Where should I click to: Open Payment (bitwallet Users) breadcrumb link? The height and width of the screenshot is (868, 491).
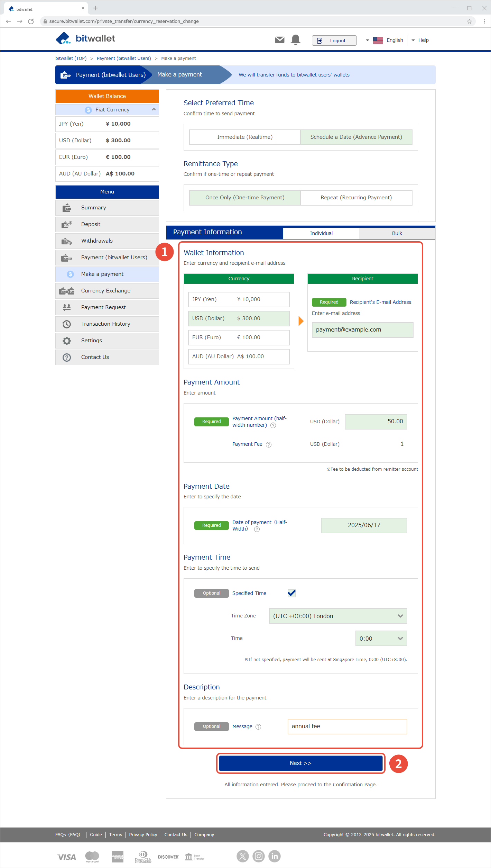pyautogui.click(x=124, y=58)
